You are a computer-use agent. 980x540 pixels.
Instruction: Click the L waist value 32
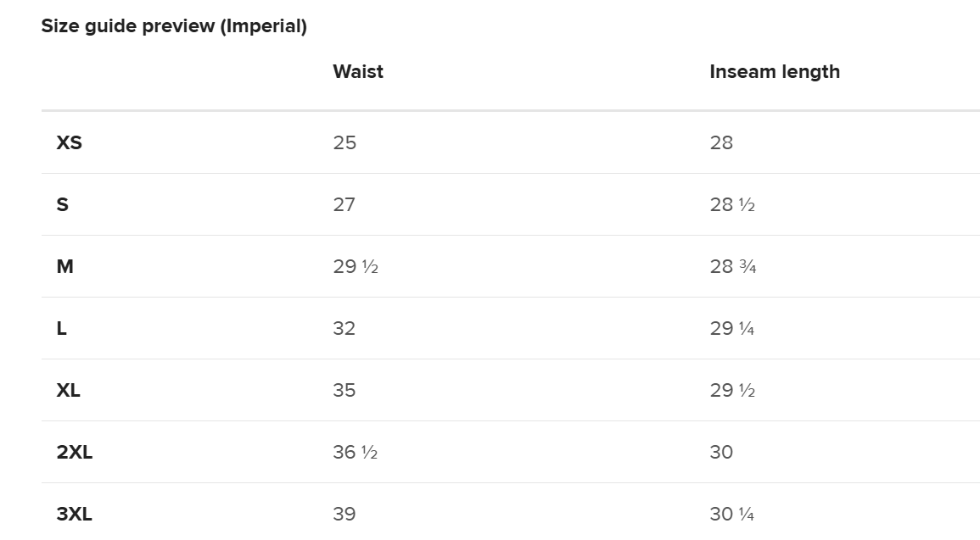click(x=344, y=328)
